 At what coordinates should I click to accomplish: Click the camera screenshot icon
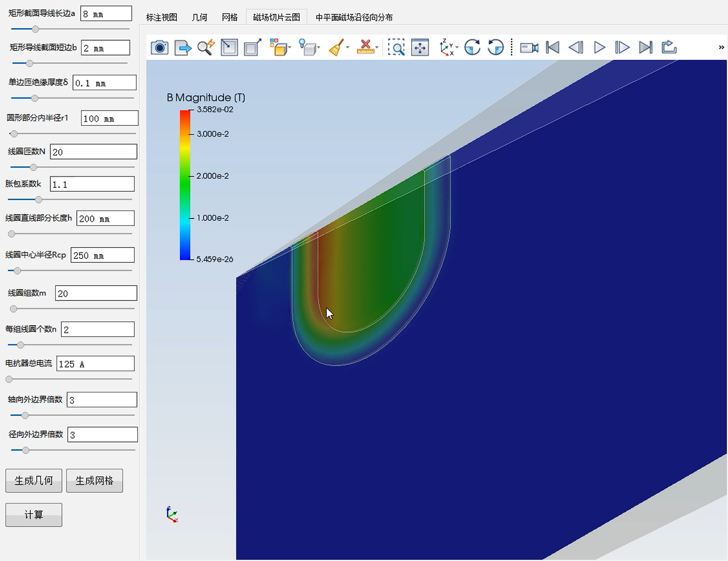coord(159,48)
